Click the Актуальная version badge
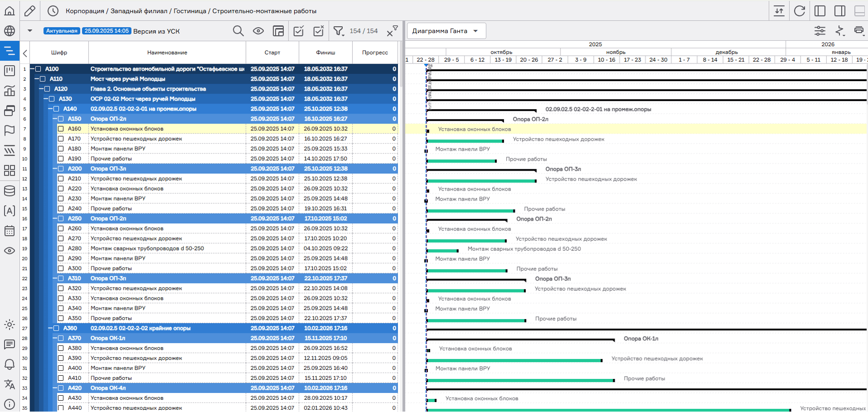The image size is (868, 412). (x=62, y=31)
